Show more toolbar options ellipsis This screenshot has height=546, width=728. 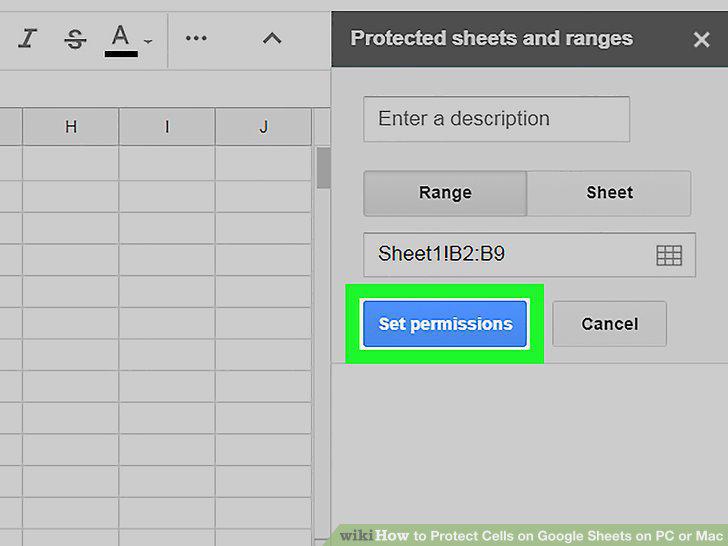click(x=196, y=38)
